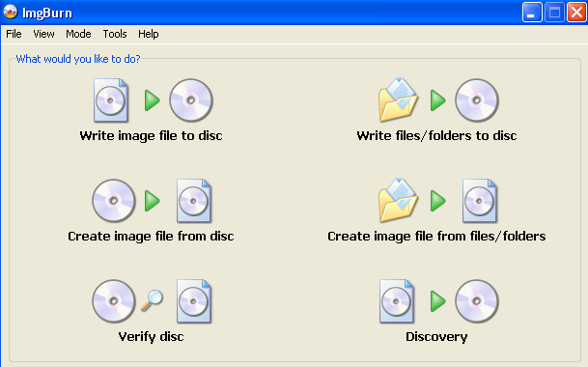Viewport: 588px width, 367px height.
Task: Open the Help menu
Action: coord(149,34)
